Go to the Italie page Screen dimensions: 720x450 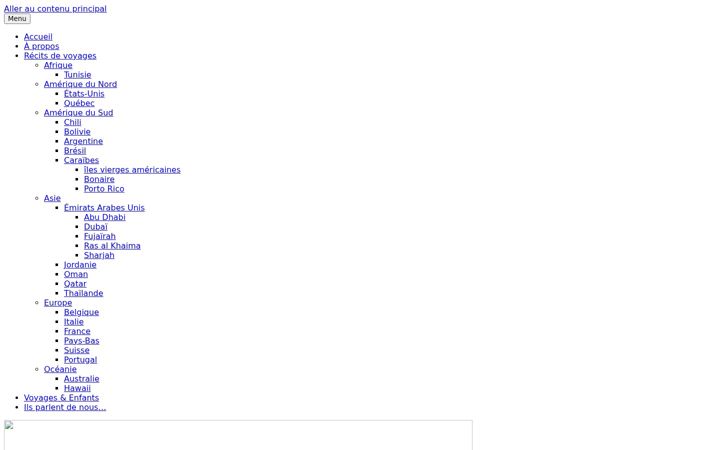(x=73, y=322)
